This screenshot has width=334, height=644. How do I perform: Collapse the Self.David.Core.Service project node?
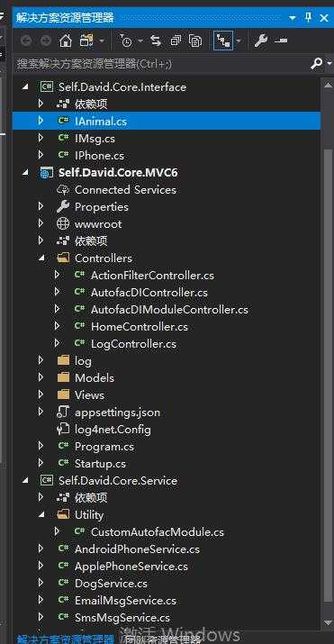[x=25, y=481]
